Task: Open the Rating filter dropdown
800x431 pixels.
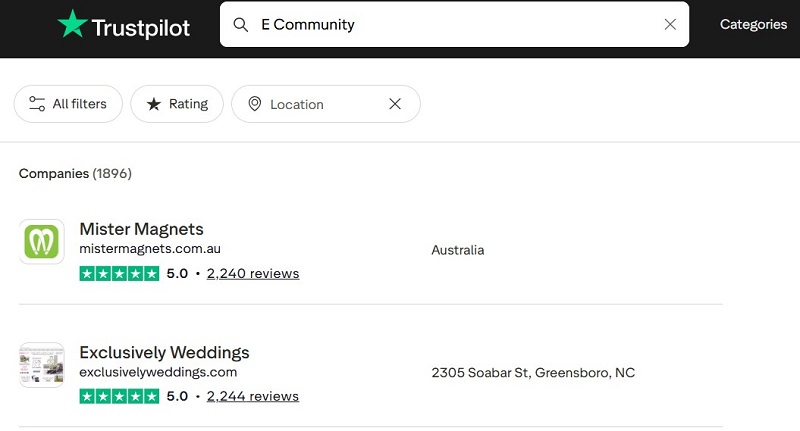Action: pyautogui.click(x=177, y=104)
